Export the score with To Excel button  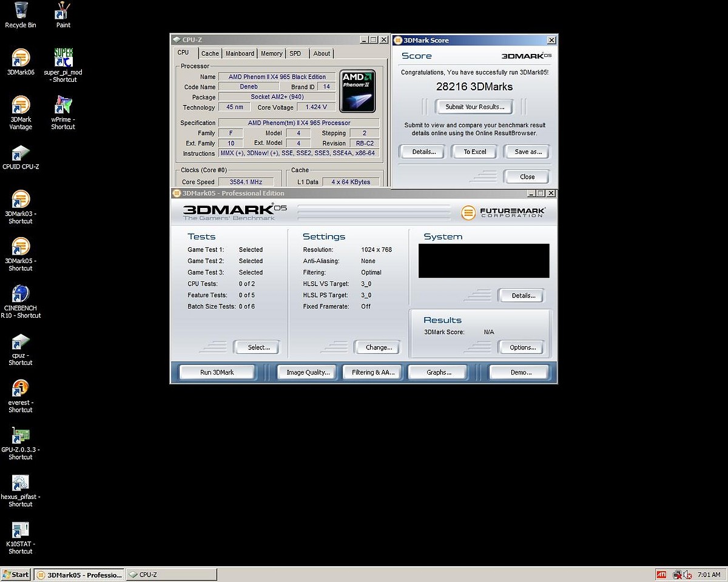(x=475, y=152)
